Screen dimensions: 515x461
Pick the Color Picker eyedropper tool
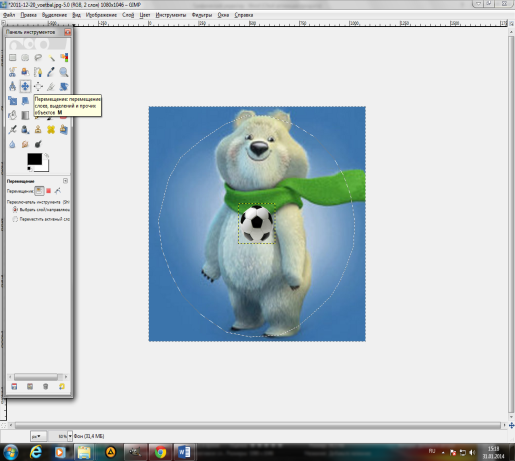point(51,72)
